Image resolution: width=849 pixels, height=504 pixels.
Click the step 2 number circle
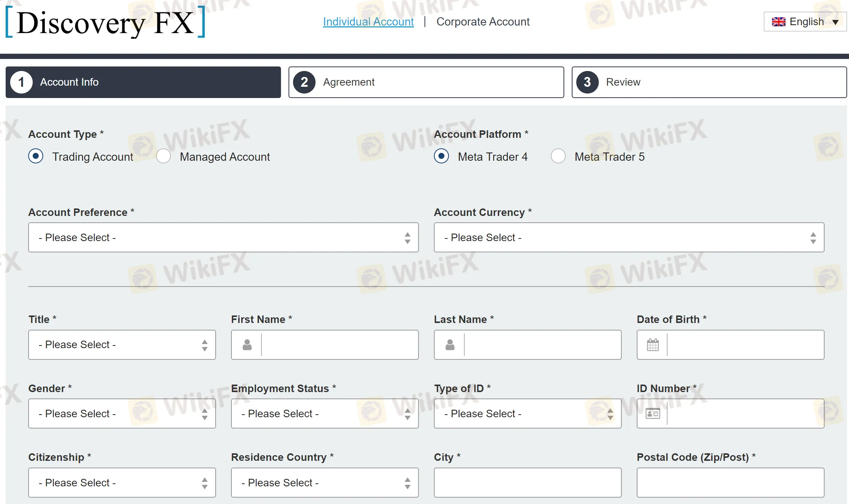pyautogui.click(x=304, y=82)
